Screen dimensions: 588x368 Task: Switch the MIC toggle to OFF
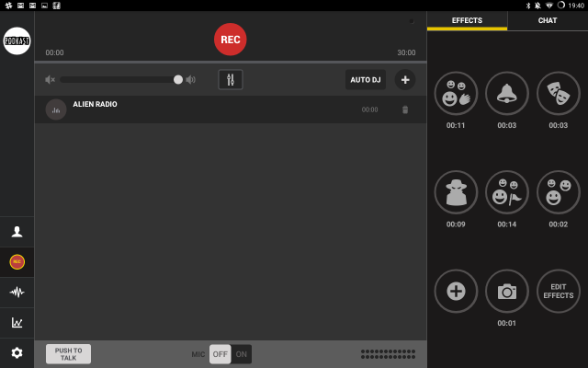coord(220,354)
